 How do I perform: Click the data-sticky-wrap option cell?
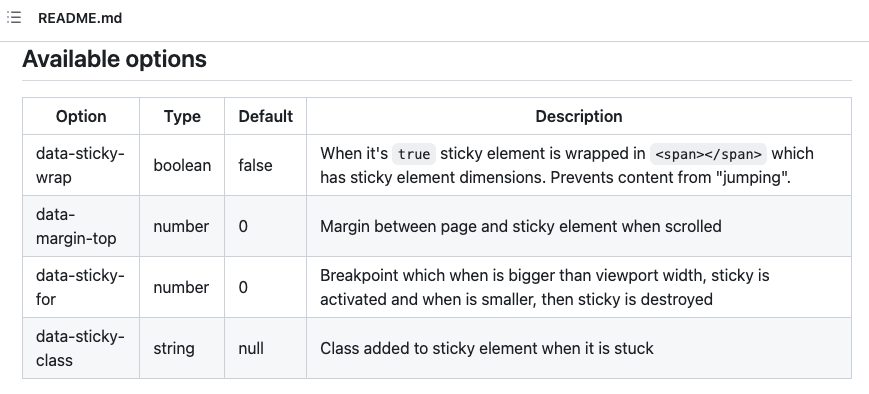click(x=81, y=165)
